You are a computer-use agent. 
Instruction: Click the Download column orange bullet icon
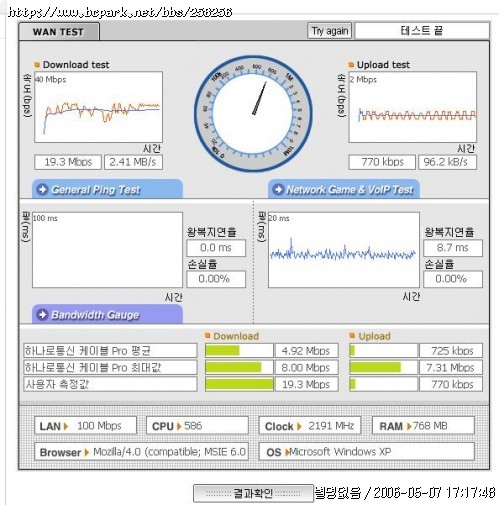click(208, 335)
